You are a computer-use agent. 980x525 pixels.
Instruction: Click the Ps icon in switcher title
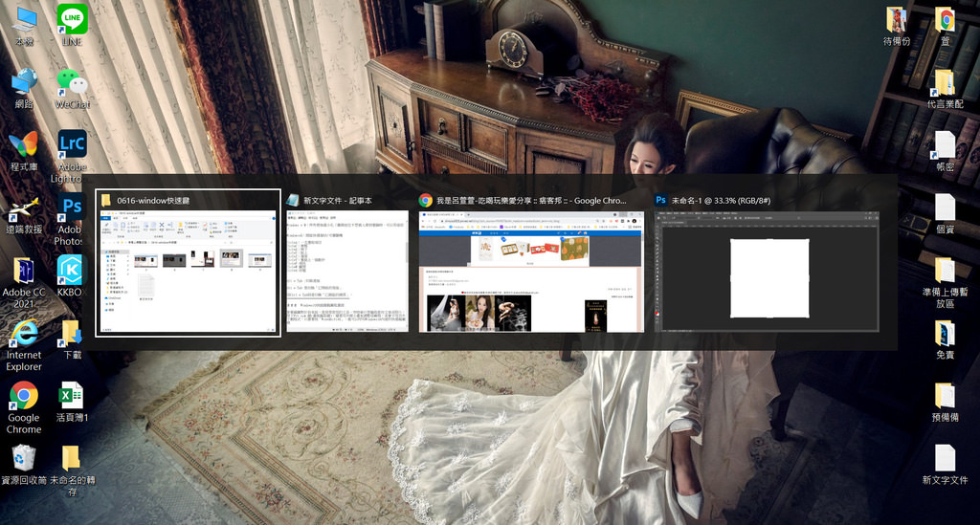coord(660,201)
